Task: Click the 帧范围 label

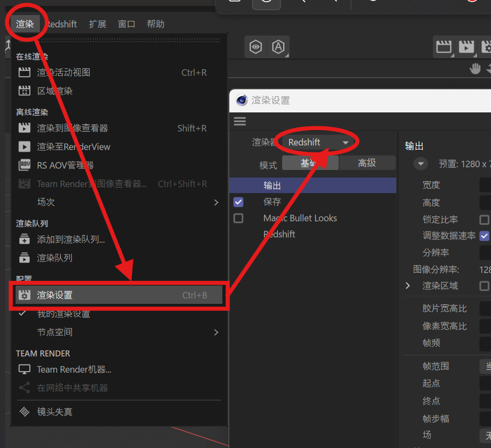Action: coord(436,366)
